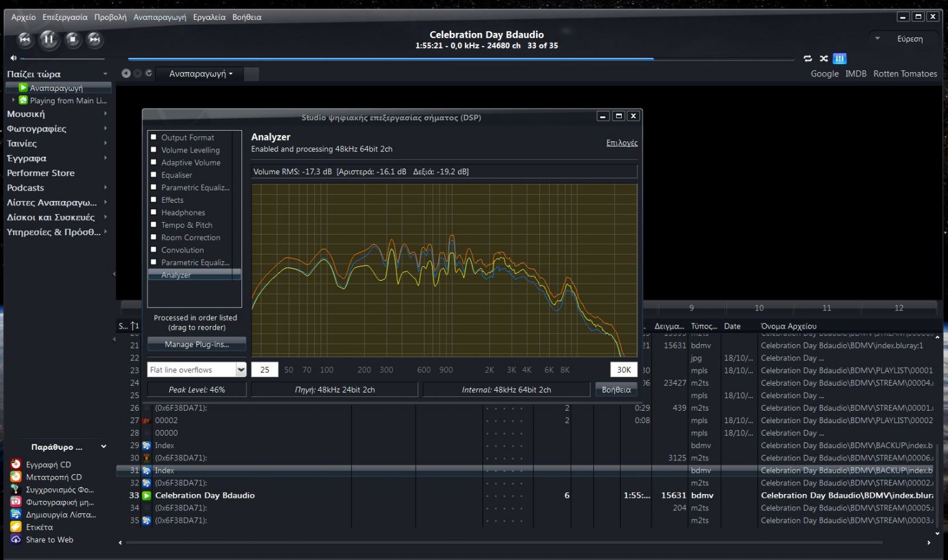Enable the Room Correction checkbox
Viewport: 948px width, 560px height.
(154, 237)
